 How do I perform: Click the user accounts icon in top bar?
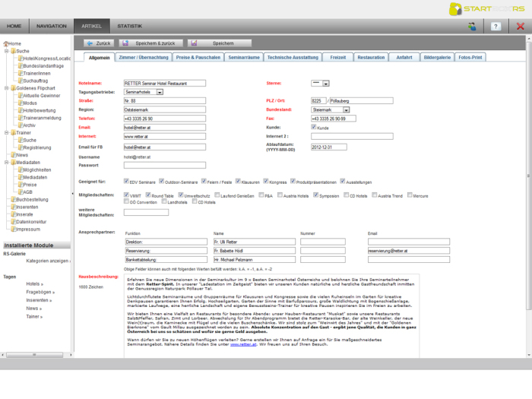click(472, 26)
